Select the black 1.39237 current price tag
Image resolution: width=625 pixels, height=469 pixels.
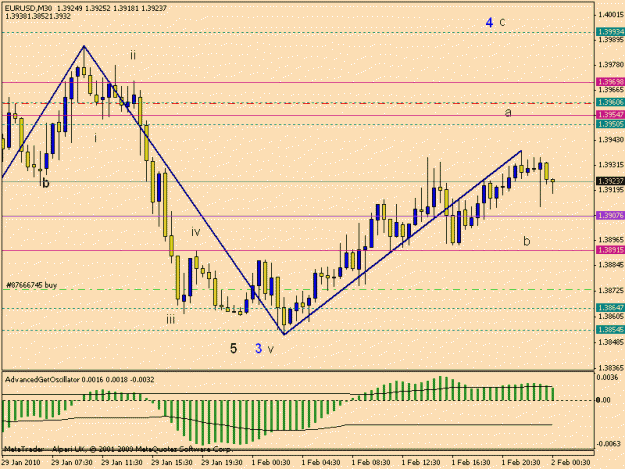pyautogui.click(x=610, y=181)
